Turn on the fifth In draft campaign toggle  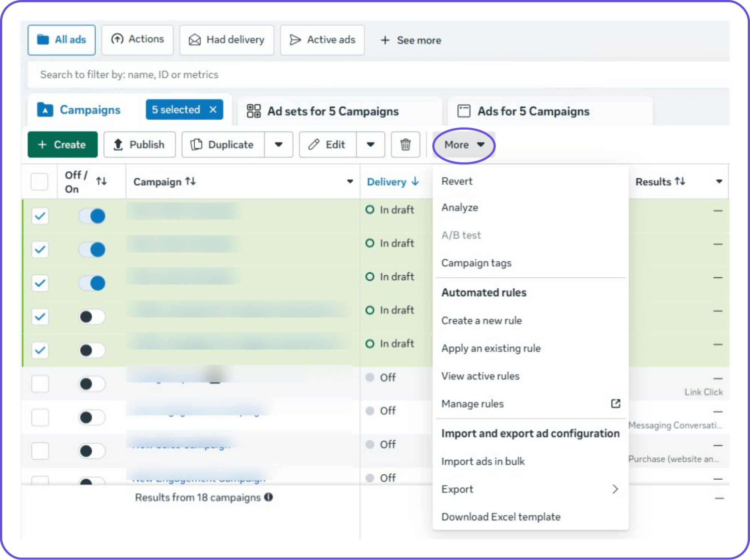pos(92,350)
